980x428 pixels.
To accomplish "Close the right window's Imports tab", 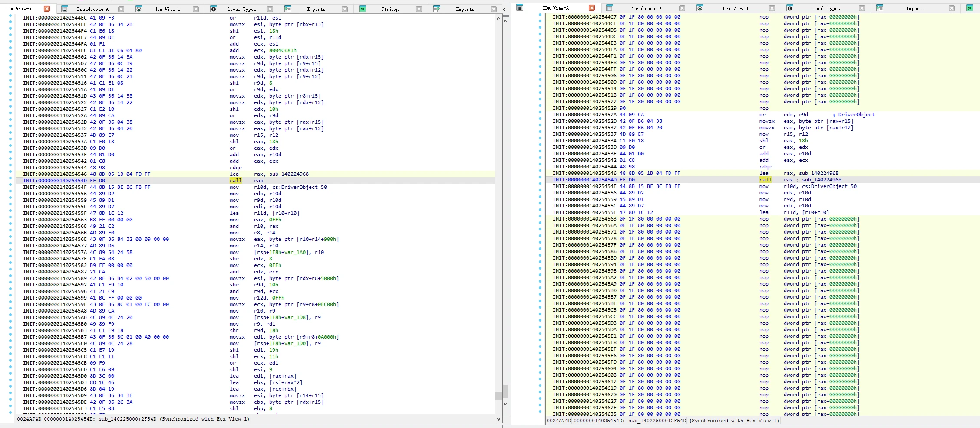I will [952, 8].
